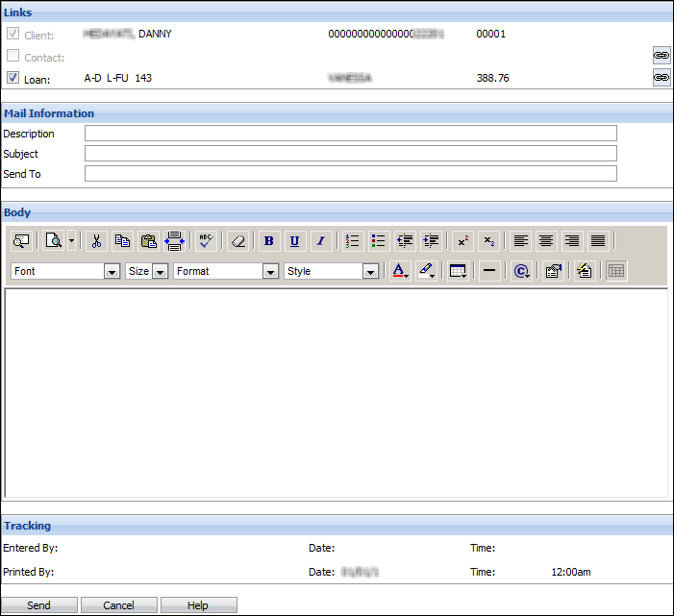
Task: Uncheck the Loan checkbox
Action: [12, 78]
